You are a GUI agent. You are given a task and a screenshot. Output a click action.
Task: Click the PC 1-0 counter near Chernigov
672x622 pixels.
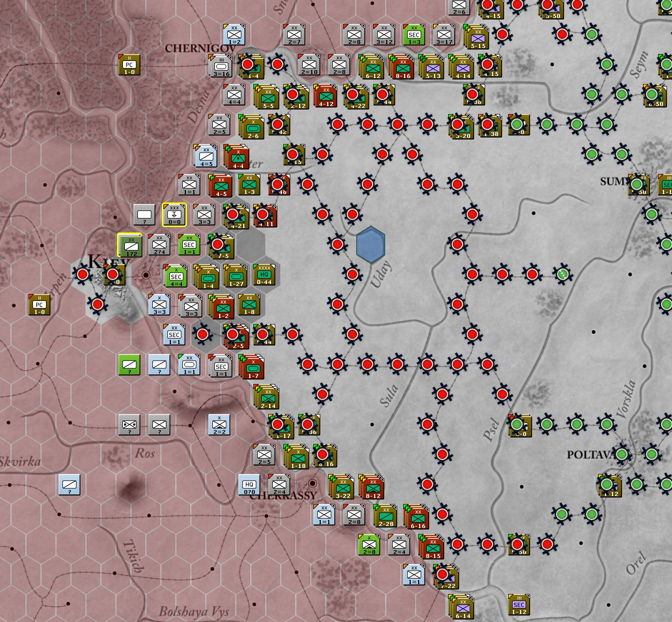coord(129,64)
